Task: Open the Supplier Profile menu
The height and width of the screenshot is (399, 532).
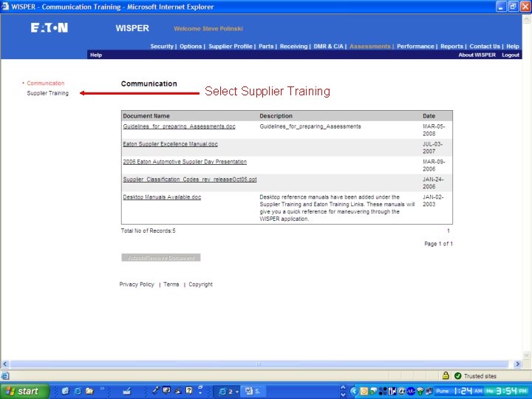Action: 231,46
